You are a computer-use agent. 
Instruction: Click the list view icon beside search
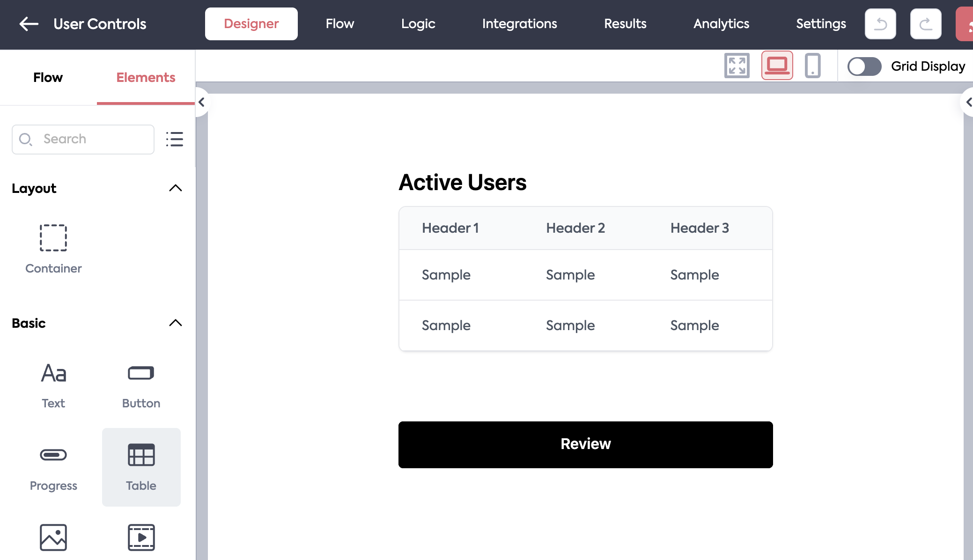click(x=174, y=139)
